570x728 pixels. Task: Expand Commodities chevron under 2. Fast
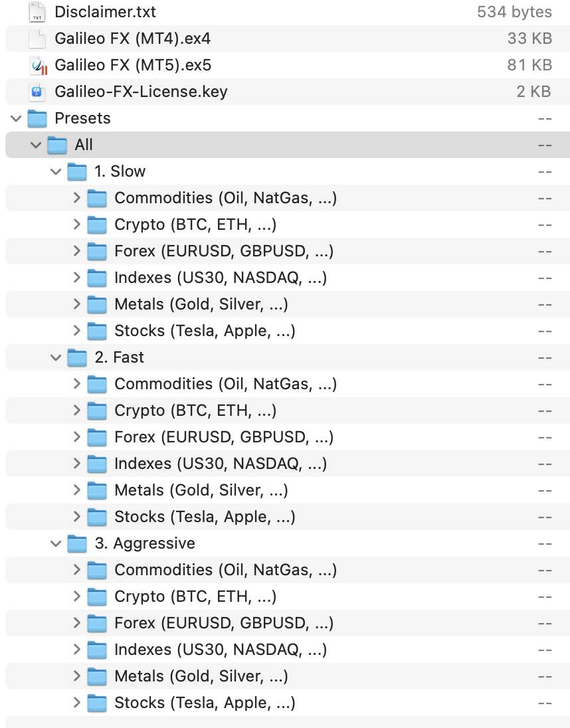coord(77,384)
